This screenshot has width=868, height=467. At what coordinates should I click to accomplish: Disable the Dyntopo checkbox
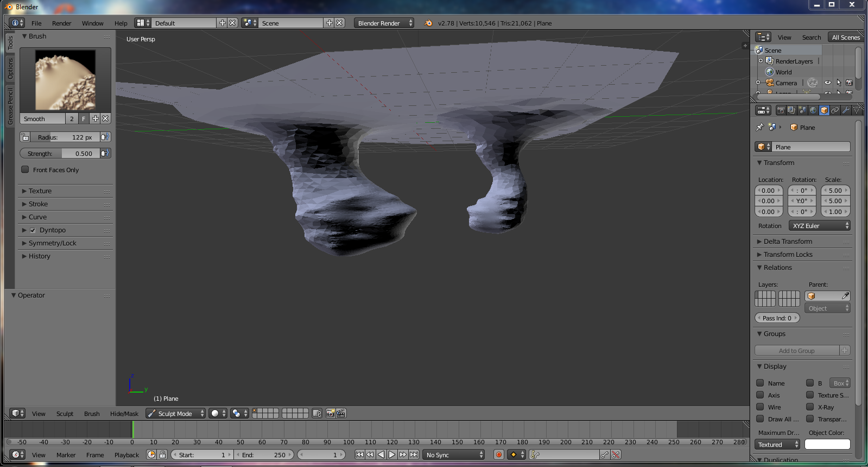pyautogui.click(x=33, y=230)
